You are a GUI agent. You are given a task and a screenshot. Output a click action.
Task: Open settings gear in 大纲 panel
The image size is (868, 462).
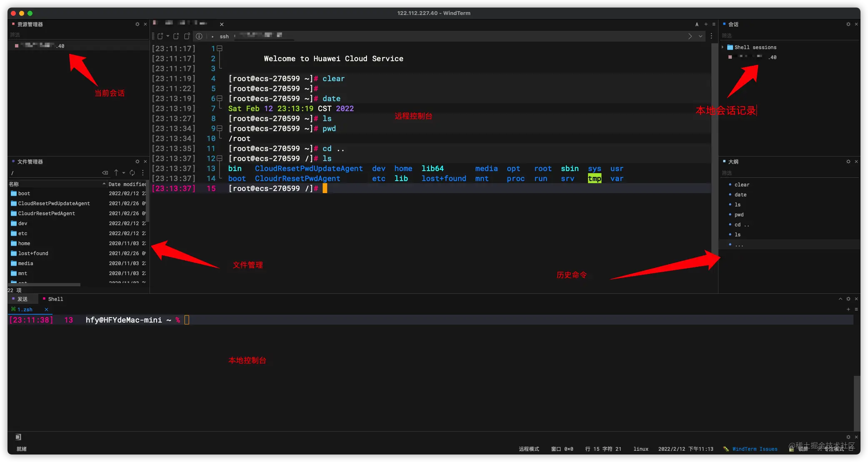pyautogui.click(x=848, y=161)
